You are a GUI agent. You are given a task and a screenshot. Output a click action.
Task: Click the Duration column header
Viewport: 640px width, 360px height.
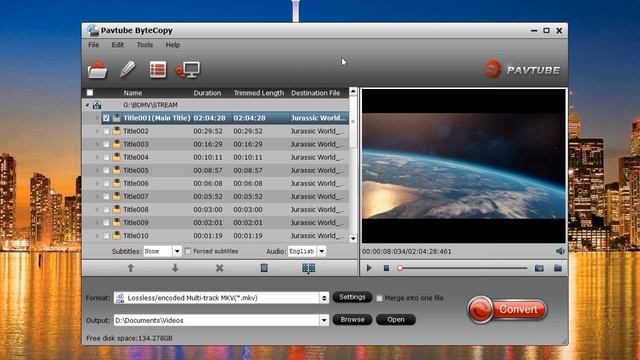point(207,93)
